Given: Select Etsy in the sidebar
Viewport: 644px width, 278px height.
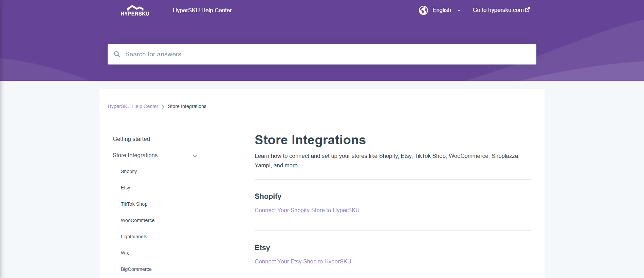Looking at the screenshot, I should 125,188.
